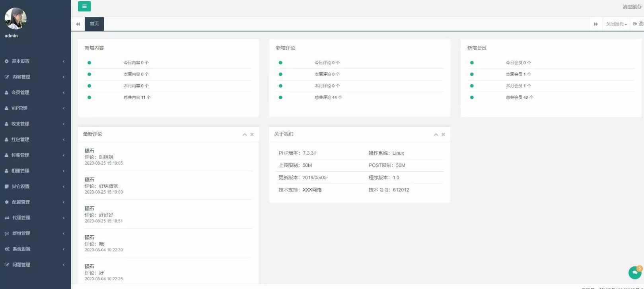Switch to the 首页 tab

(94, 24)
